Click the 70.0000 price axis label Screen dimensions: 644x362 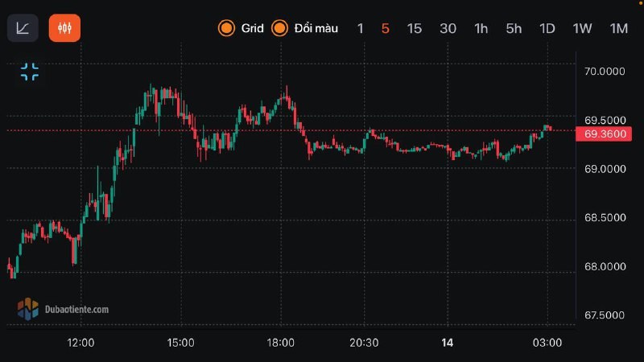[x=605, y=72]
